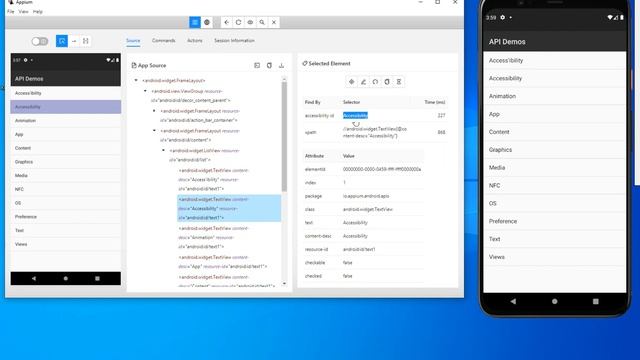Tap Content in the emulator window
The height and width of the screenshot is (360, 640).
(x=554, y=132)
